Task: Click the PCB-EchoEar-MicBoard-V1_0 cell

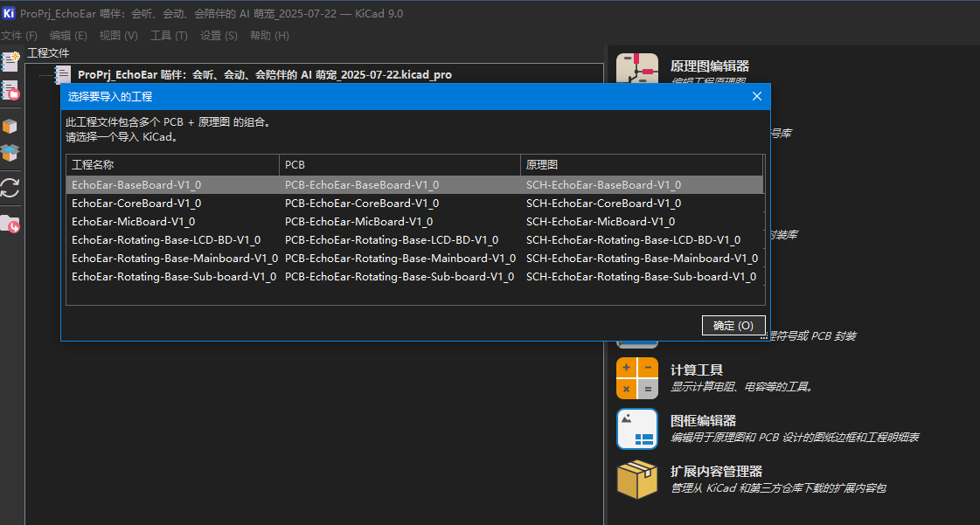Action: pos(358,222)
